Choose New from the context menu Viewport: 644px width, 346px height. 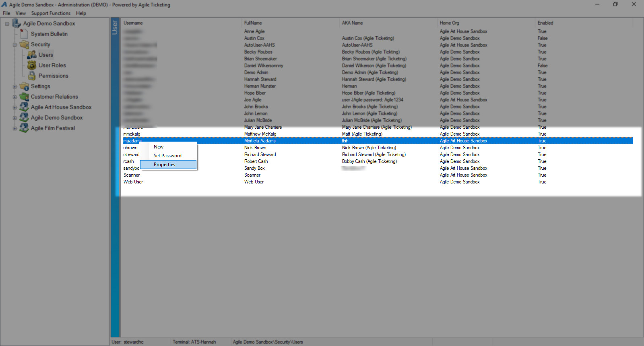pos(169,147)
